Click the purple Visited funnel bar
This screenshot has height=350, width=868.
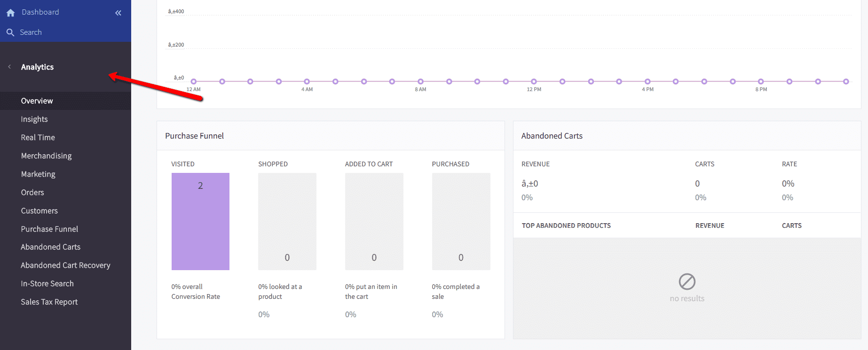tap(200, 221)
